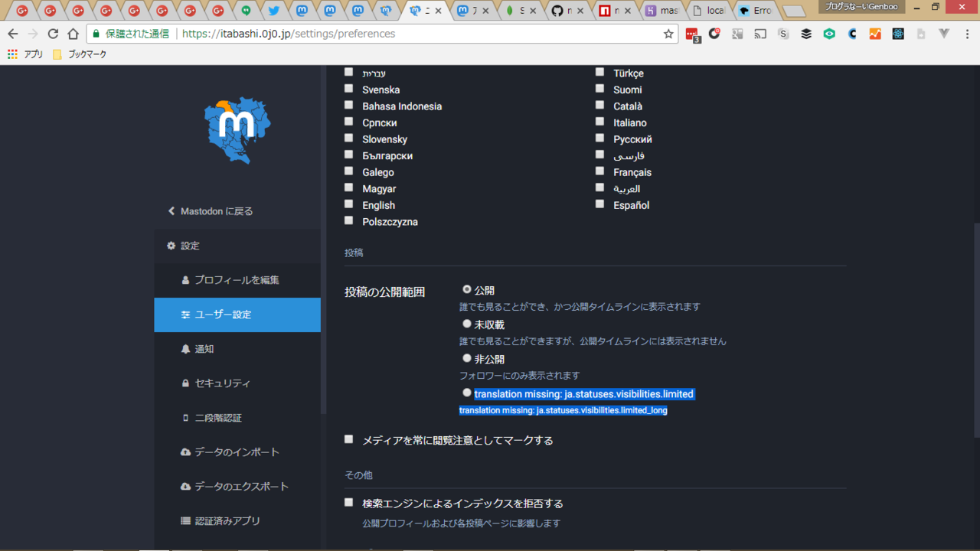Bookmark page with star icon
The image size is (980, 551).
668,34
